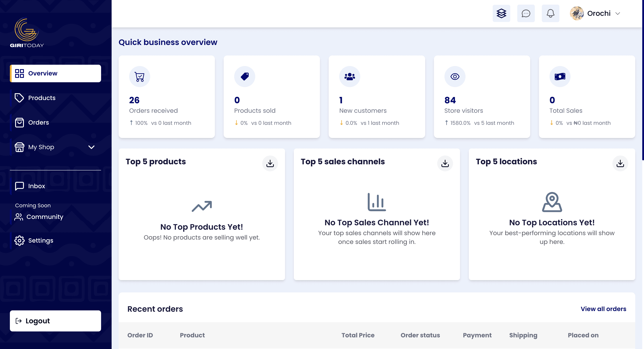Click the Top 5 sales channels title
The height and width of the screenshot is (349, 644).
(343, 162)
